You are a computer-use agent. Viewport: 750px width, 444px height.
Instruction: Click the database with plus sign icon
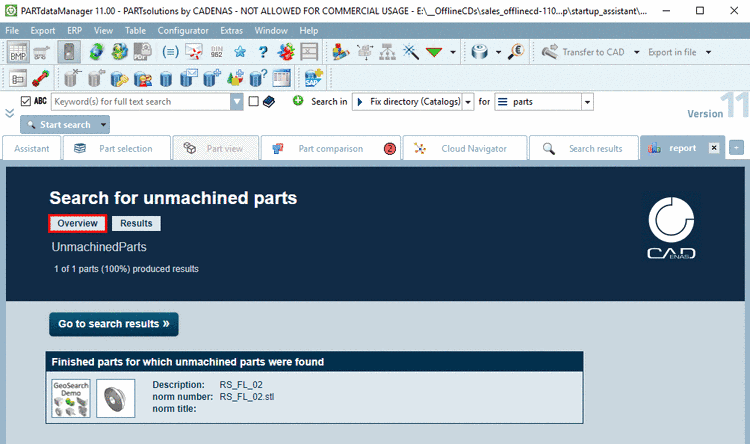tap(212, 78)
